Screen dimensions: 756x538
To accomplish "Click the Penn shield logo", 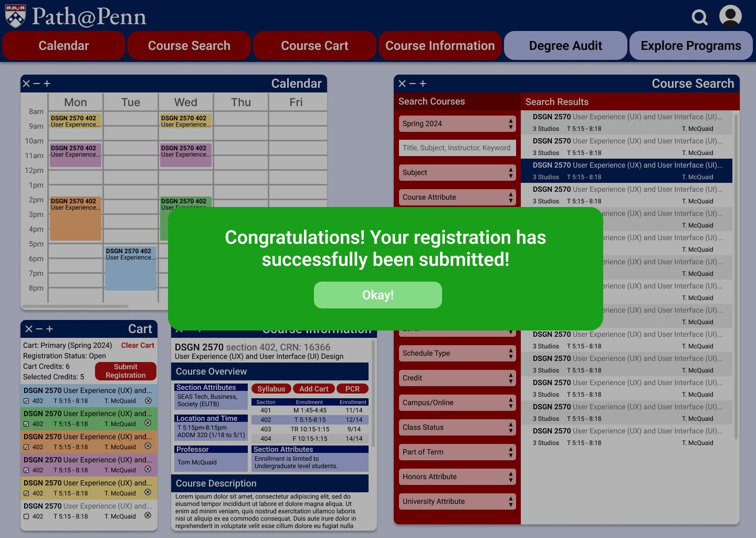I will tap(15, 16).
